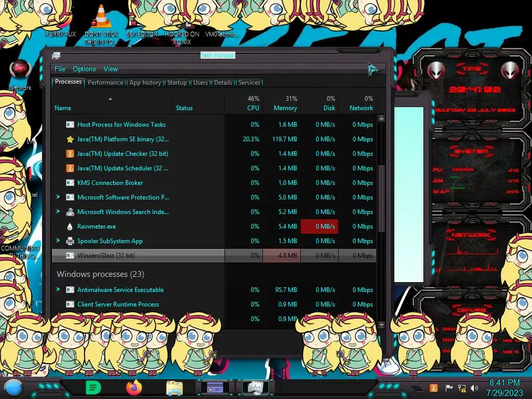Open the Java update tray icon
532x399 pixels.
click(x=434, y=388)
